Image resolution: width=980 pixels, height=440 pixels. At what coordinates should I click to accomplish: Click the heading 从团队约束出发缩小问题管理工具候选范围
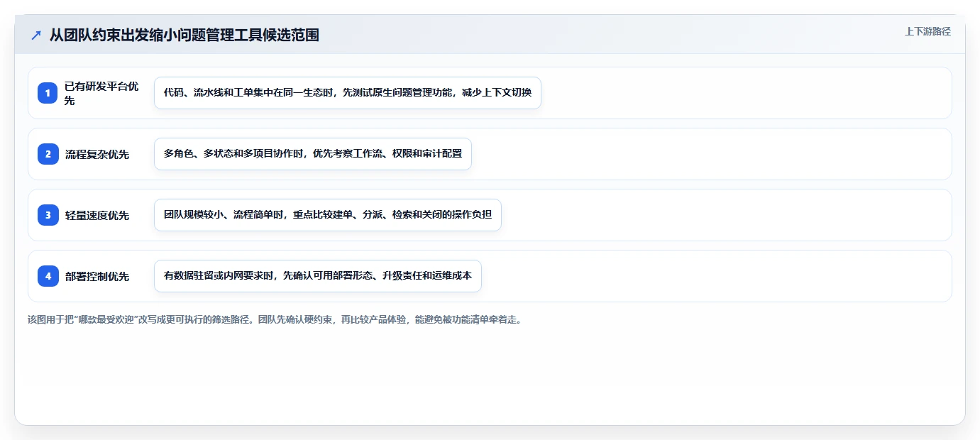click(x=184, y=35)
